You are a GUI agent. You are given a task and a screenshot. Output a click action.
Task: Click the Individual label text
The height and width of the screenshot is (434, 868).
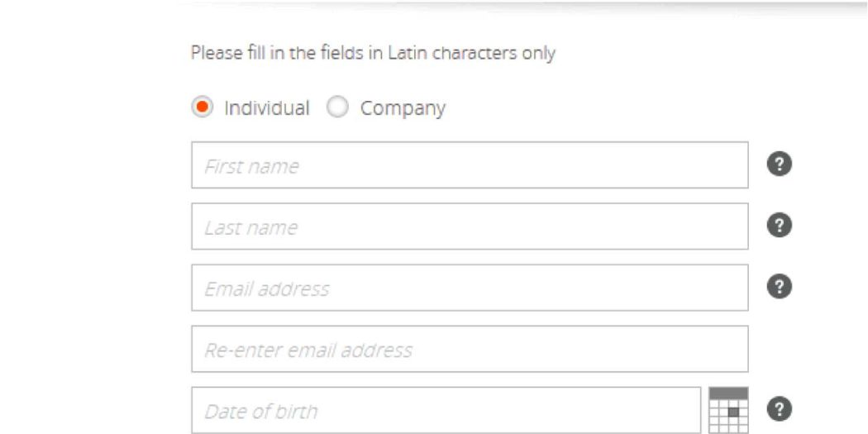coord(266,107)
